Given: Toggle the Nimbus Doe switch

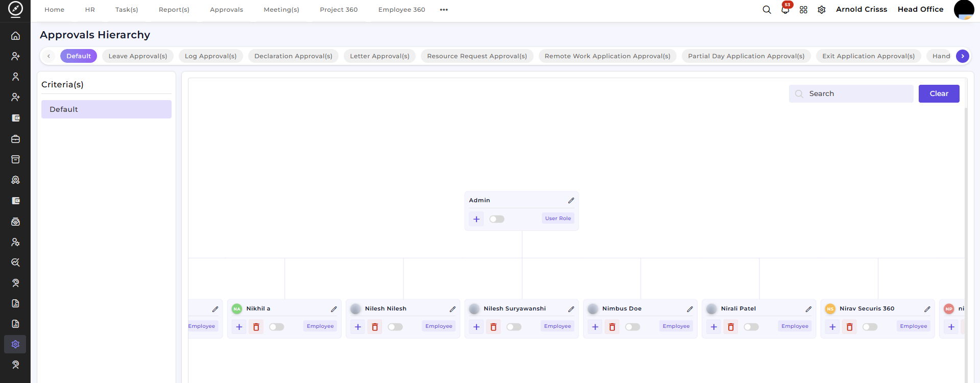Looking at the screenshot, I should pos(633,327).
